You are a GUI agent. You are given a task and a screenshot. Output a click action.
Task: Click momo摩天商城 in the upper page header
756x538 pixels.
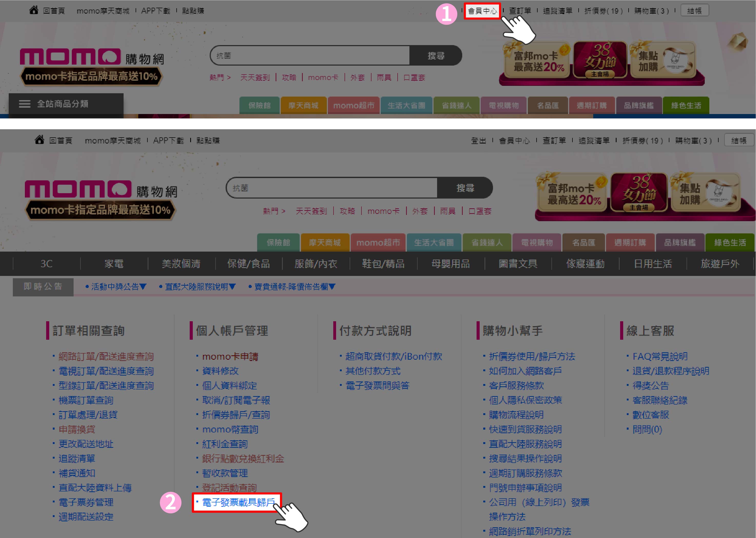[103, 11]
